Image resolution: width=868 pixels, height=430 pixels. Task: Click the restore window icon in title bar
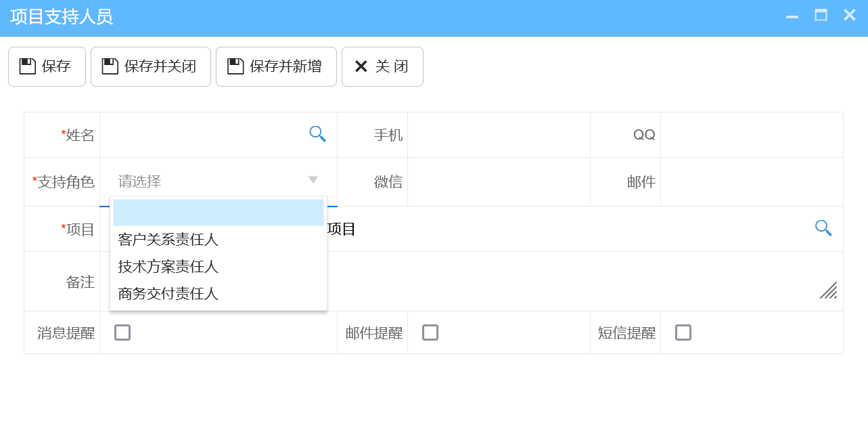pos(820,15)
